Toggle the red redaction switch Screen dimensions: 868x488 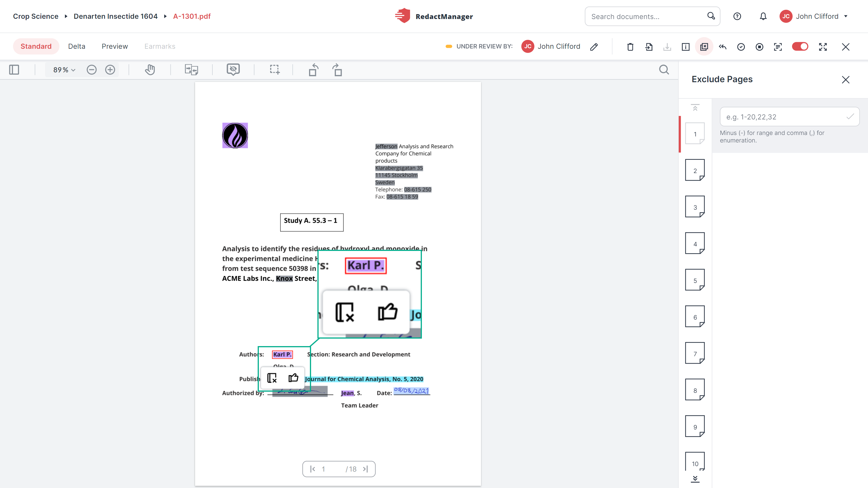pyautogui.click(x=800, y=46)
